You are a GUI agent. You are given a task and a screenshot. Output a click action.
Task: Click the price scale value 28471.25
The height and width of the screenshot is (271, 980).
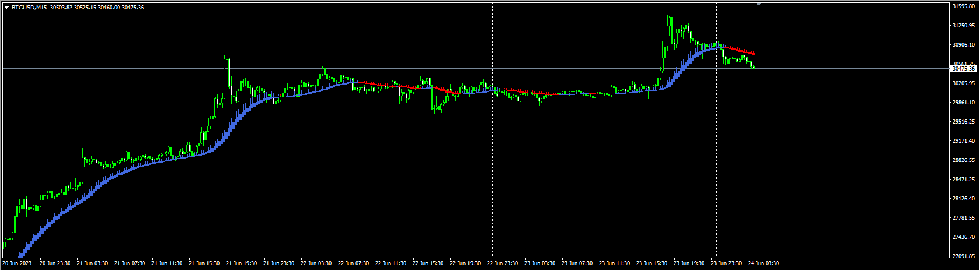click(964, 180)
